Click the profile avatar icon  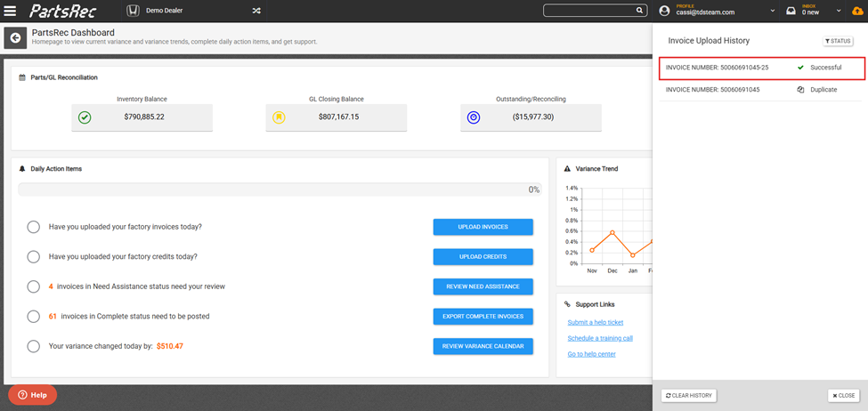pos(665,11)
